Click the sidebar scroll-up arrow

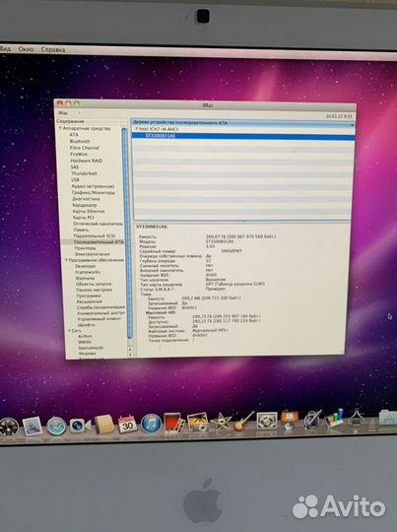[130, 349]
